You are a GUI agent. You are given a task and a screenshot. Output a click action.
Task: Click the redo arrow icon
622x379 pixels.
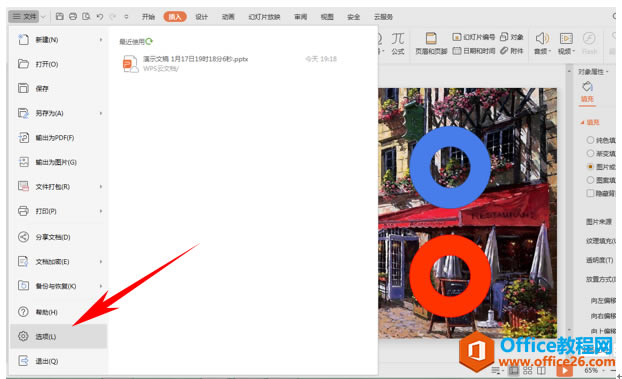click(113, 17)
